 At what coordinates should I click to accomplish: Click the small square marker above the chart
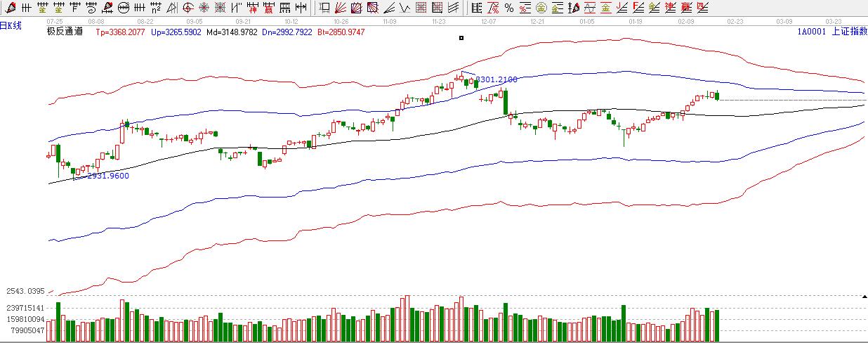(461, 38)
